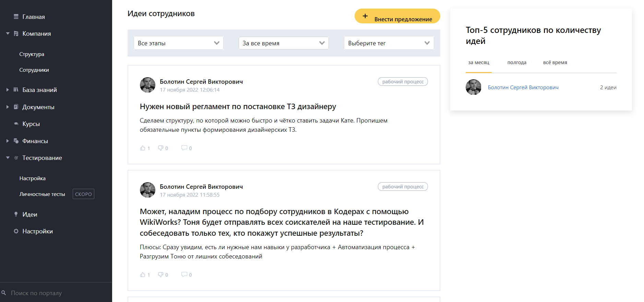
Task: Collapse the Тестирование section arrow
Action: click(8, 158)
